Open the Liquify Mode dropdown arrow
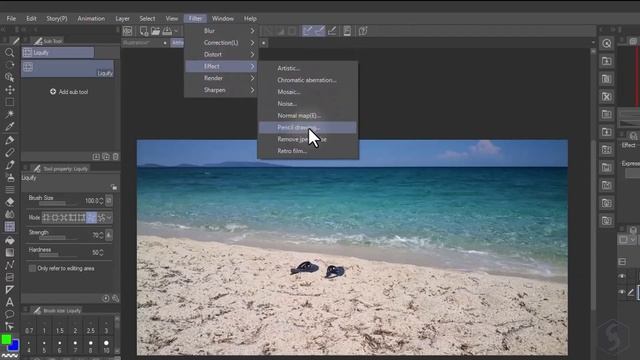 coord(109,218)
